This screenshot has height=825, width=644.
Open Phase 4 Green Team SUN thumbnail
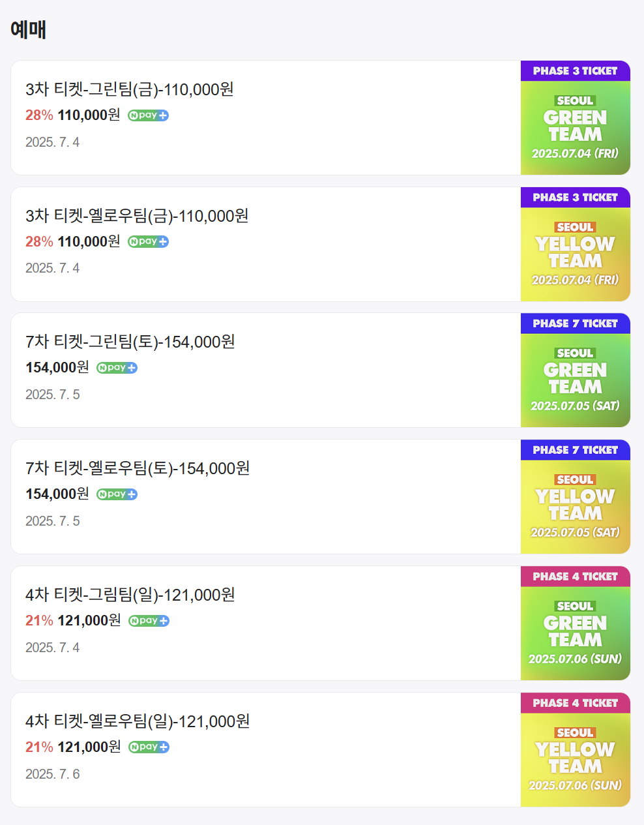(x=576, y=623)
